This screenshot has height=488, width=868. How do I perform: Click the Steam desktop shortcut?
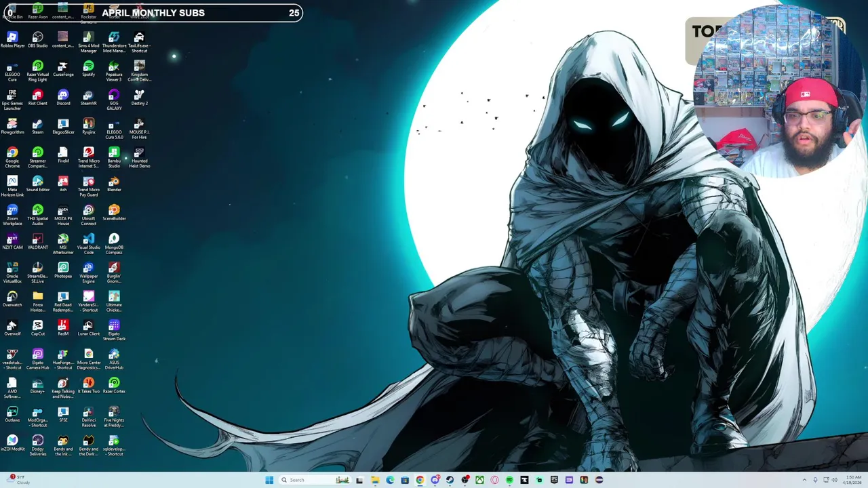(x=38, y=126)
